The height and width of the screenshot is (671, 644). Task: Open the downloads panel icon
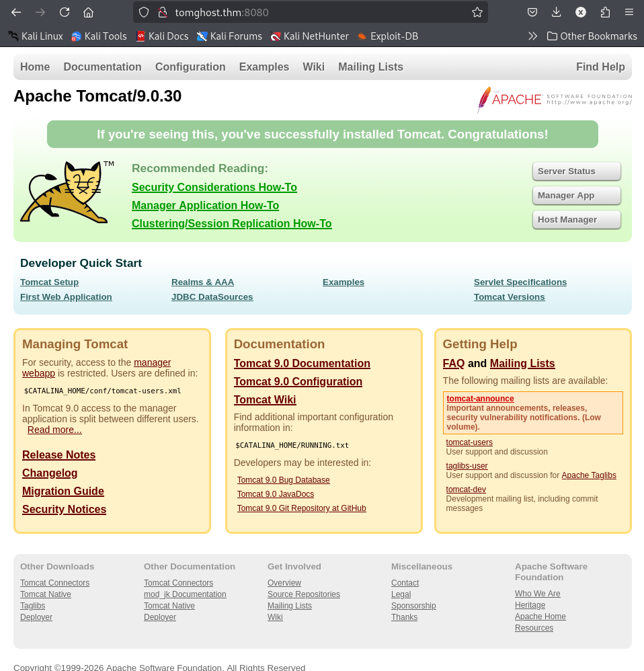click(557, 12)
